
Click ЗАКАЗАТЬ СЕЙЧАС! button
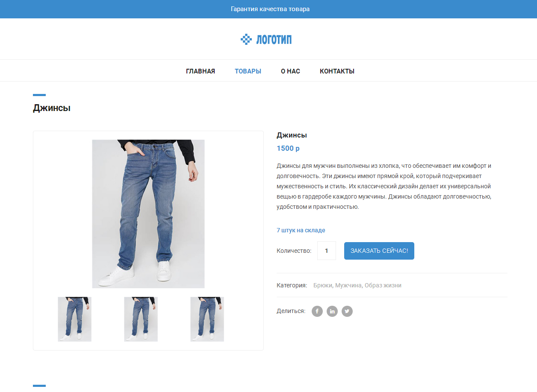coord(379,251)
